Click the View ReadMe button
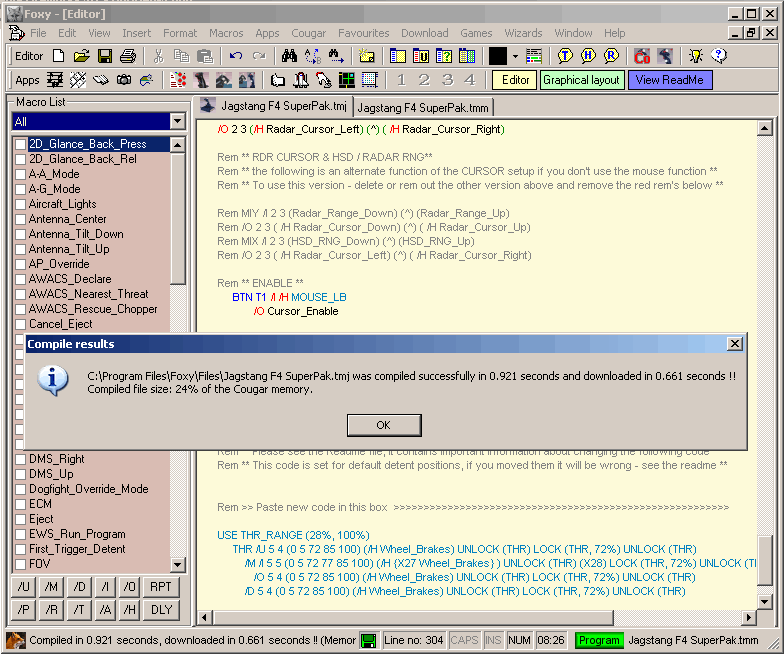The height and width of the screenshot is (654, 784). pyautogui.click(x=669, y=80)
